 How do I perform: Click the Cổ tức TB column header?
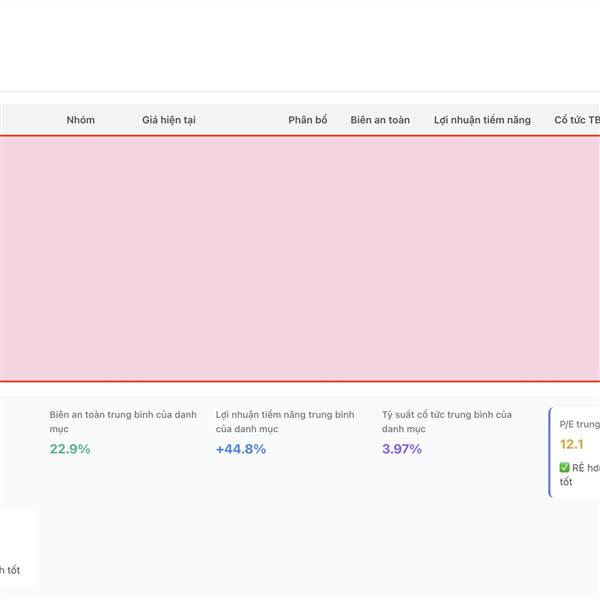[x=577, y=120]
